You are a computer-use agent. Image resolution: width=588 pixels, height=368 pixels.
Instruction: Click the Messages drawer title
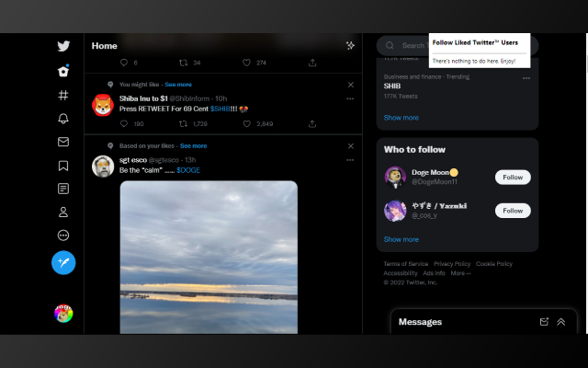(421, 322)
